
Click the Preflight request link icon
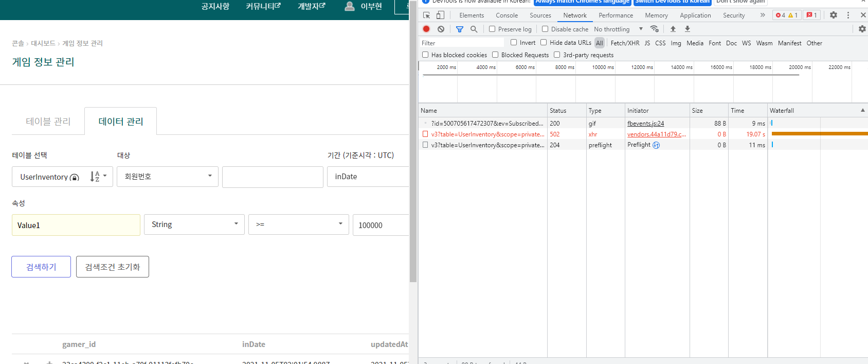coord(656,145)
